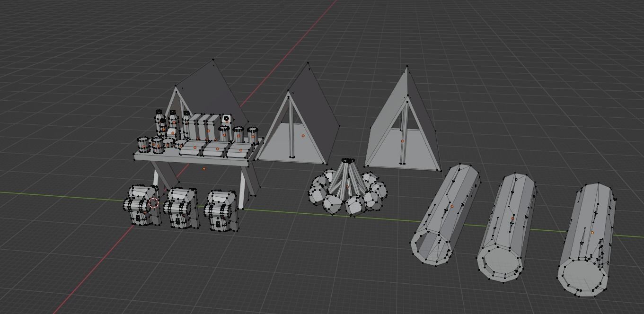The width and height of the screenshot is (644, 314).
Task: Select the rightmost backpack model
Action: [x=221, y=211]
